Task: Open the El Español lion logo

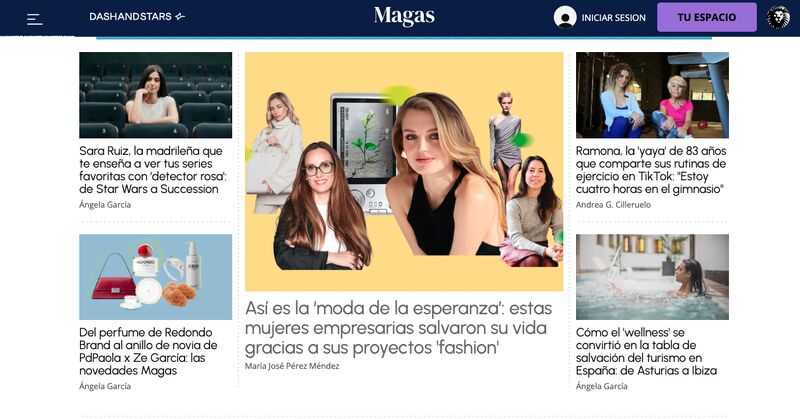Action: tap(778, 17)
